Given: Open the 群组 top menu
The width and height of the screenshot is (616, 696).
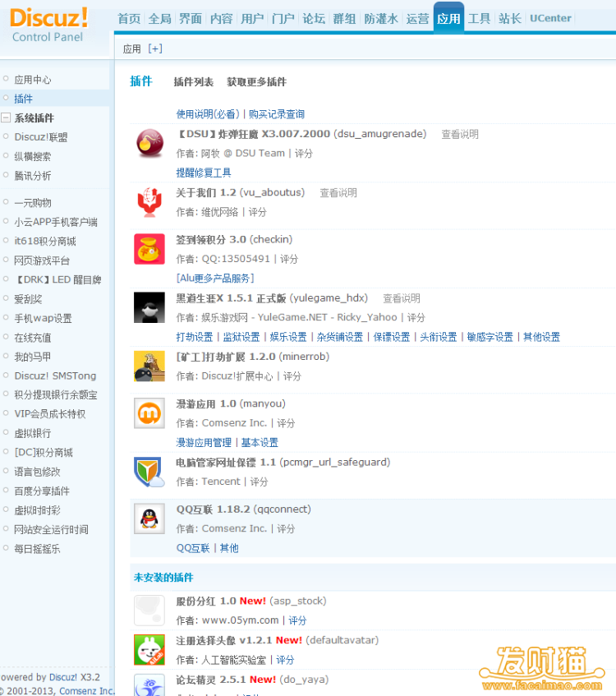Looking at the screenshot, I should (344, 19).
